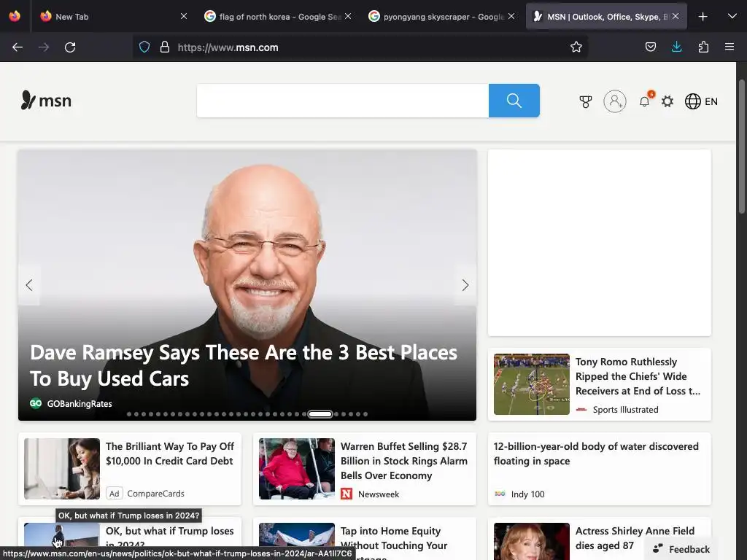Open Dave Ramsey used cars headline

(244, 366)
